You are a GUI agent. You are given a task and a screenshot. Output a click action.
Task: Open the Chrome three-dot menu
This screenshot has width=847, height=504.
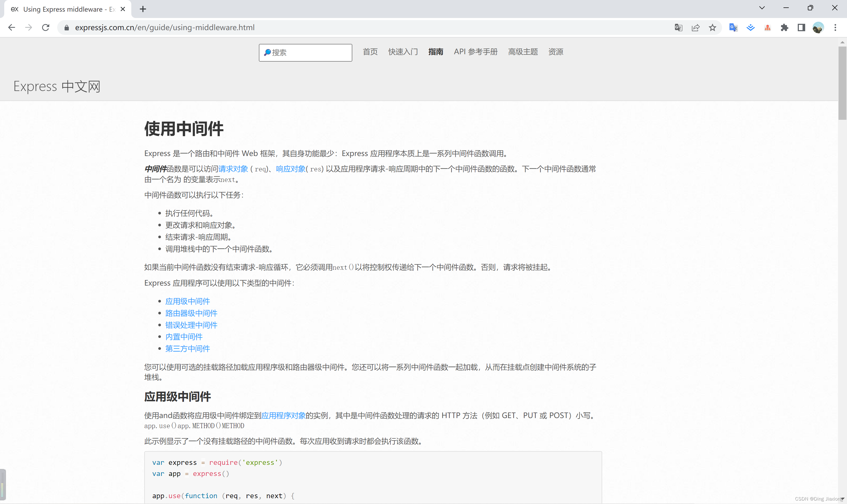[836, 28]
